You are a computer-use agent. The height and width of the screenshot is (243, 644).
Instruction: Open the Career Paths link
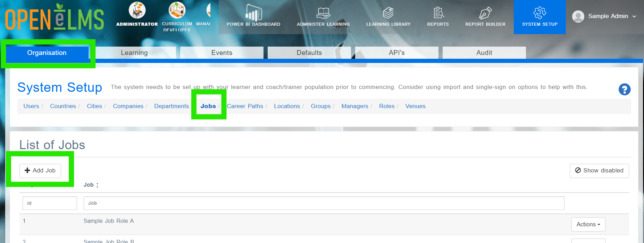[x=245, y=106]
